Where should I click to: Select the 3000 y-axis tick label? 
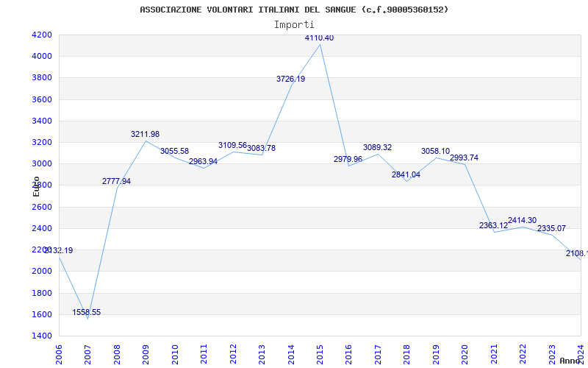[43, 163]
